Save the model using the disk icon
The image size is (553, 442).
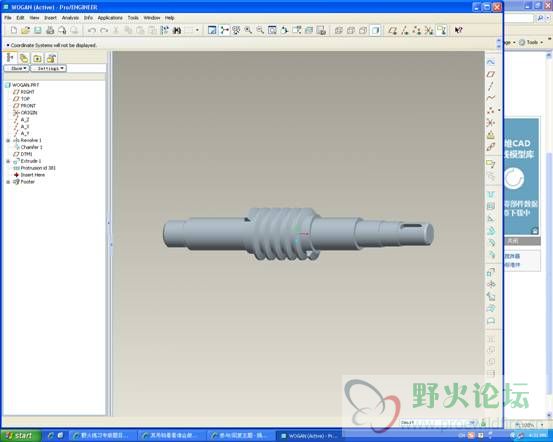point(37,30)
